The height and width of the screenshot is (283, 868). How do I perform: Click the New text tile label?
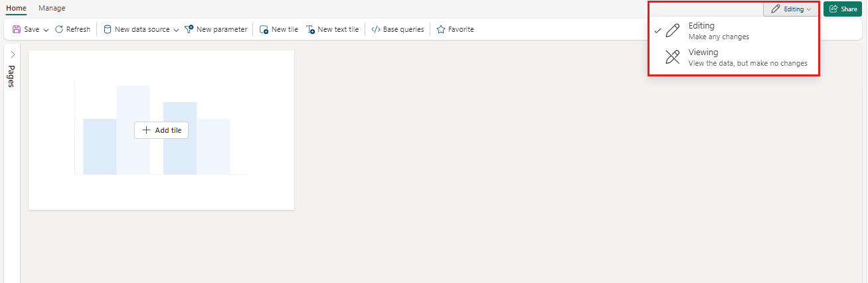[x=338, y=29]
